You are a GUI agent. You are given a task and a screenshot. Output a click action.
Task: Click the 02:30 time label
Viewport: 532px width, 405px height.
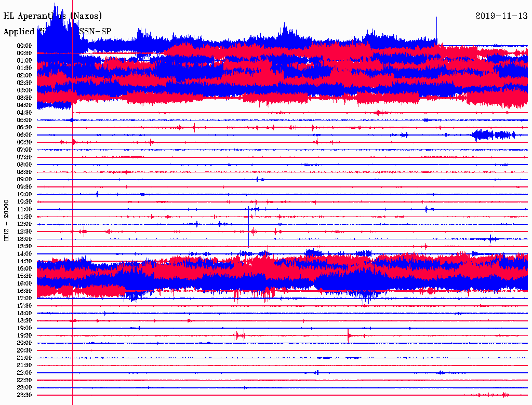coord(24,83)
